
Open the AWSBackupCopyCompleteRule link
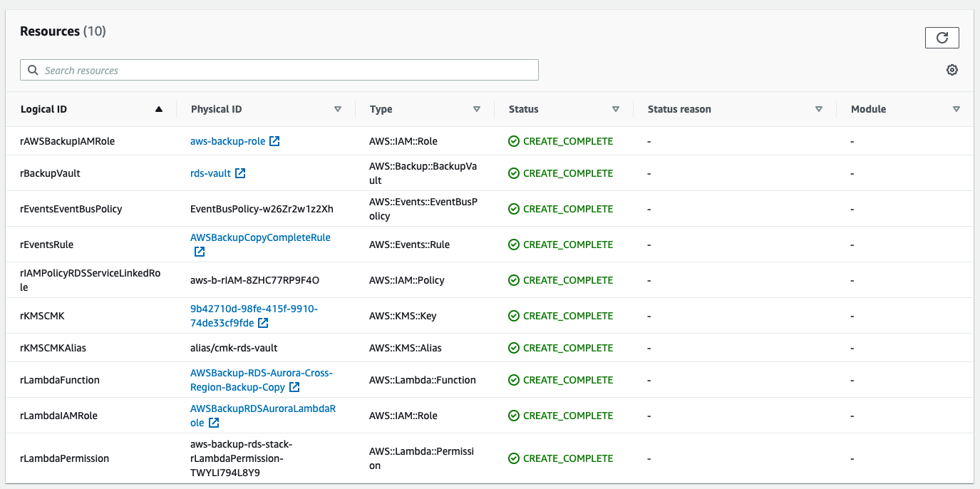click(x=260, y=237)
